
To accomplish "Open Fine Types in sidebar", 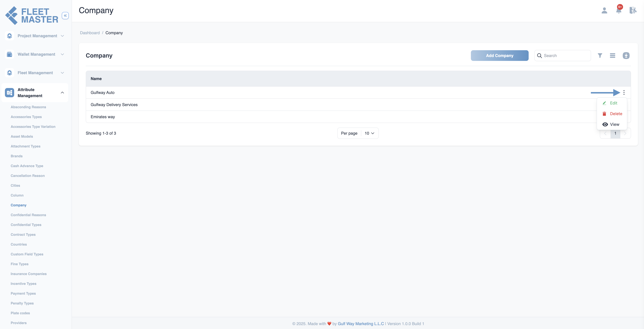I will (19, 264).
